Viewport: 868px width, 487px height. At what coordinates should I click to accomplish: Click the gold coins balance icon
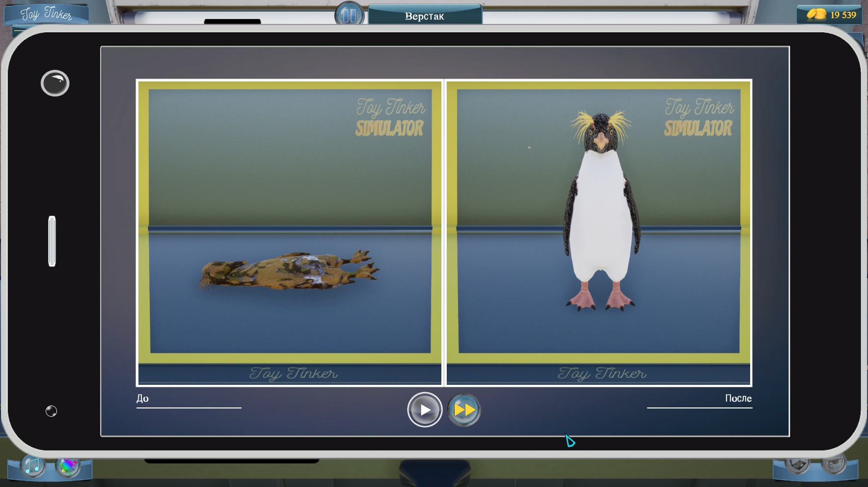[x=816, y=14]
